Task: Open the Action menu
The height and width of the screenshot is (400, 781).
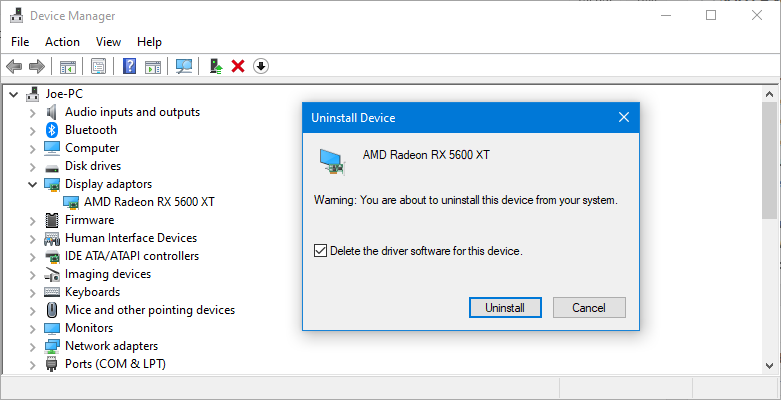Action: 62,42
